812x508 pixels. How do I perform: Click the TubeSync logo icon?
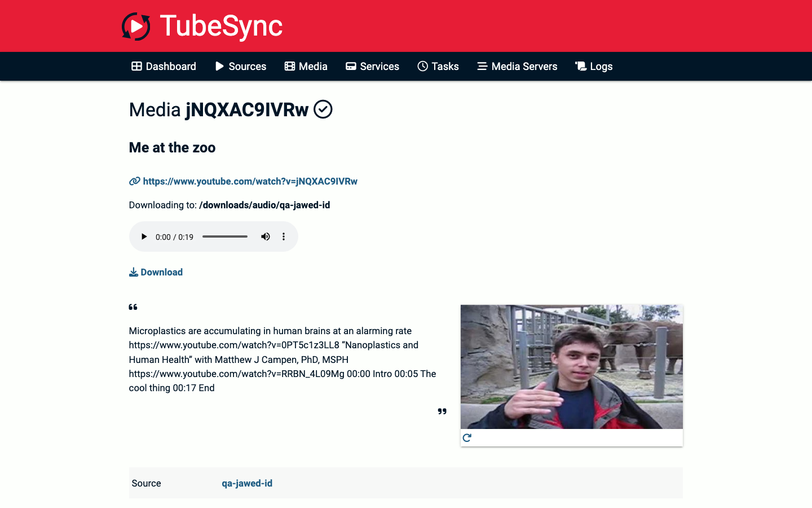pos(136,26)
